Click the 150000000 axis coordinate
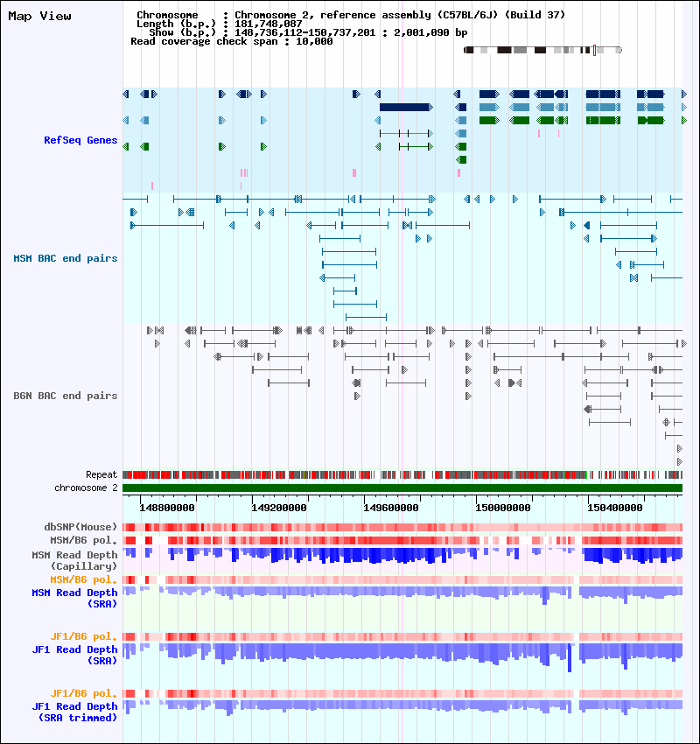This screenshot has width=700, height=744. (x=503, y=508)
